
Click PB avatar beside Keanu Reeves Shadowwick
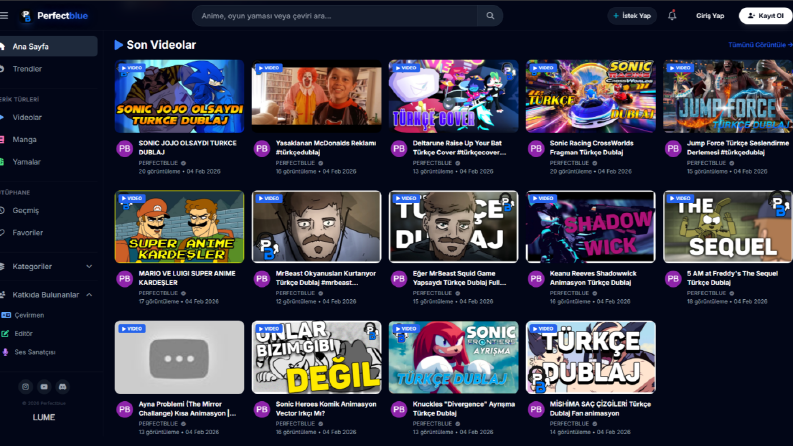click(x=536, y=279)
